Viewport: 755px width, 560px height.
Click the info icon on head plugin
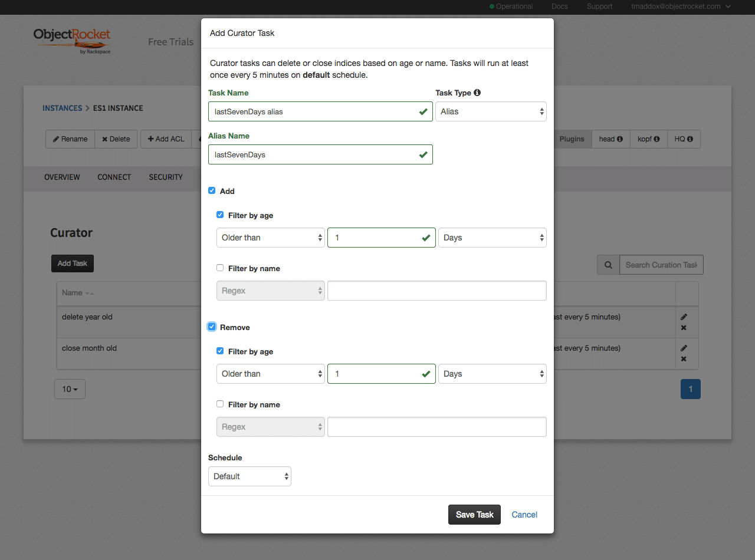[x=620, y=139]
